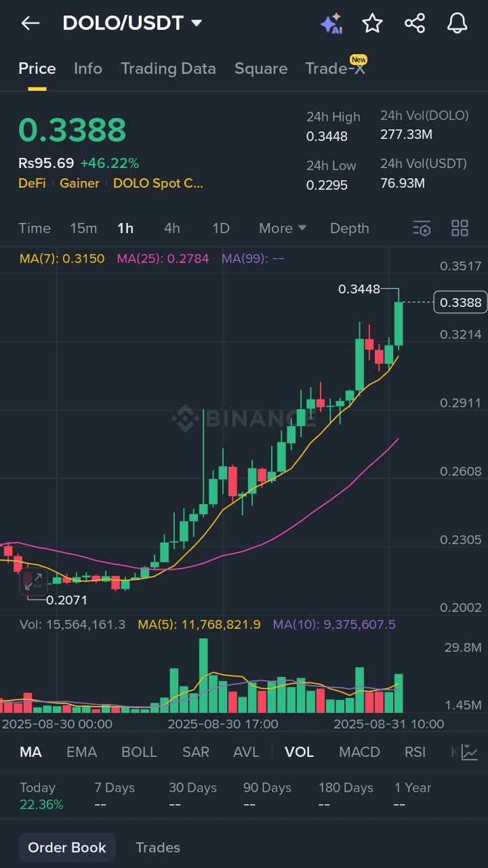Tap the 0.2071 low price marker
Screen dimensions: 488x868
tap(66, 600)
